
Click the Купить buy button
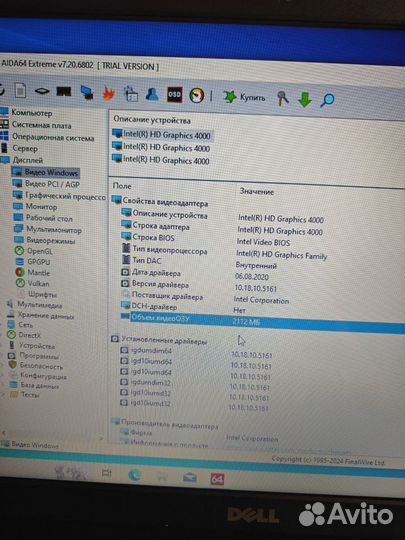[x=244, y=97]
